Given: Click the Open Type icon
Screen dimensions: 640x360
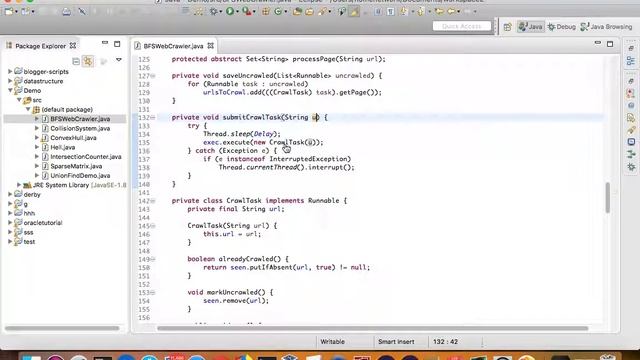Looking at the screenshot, I should pyautogui.click(x=297, y=11).
